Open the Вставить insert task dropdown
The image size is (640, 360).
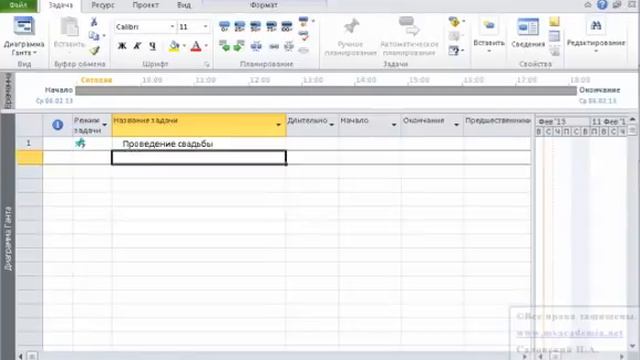(x=489, y=36)
